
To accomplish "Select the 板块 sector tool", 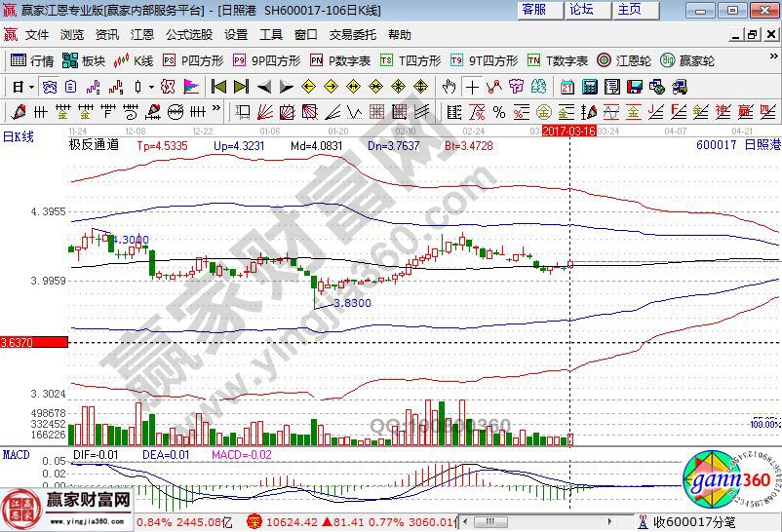I will point(84,60).
